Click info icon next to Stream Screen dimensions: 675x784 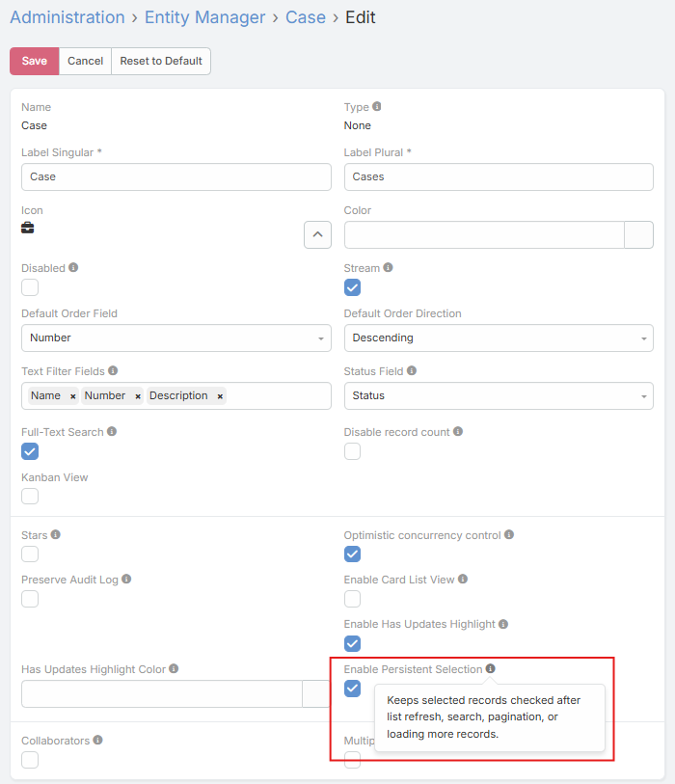point(388,268)
